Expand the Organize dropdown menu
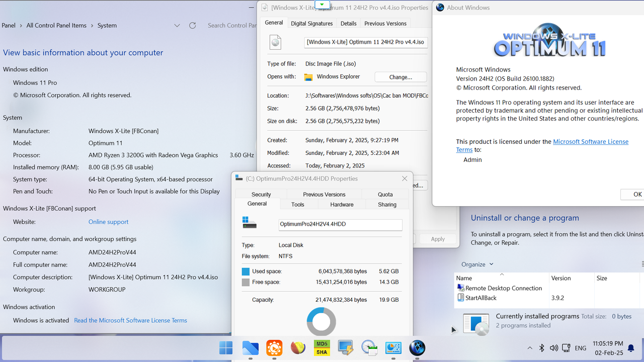Screen dimensions: 644x362 [x=477, y=264]
